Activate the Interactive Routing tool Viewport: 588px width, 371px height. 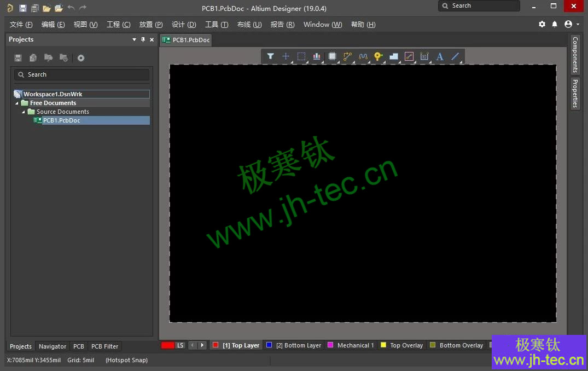point(347,56)
